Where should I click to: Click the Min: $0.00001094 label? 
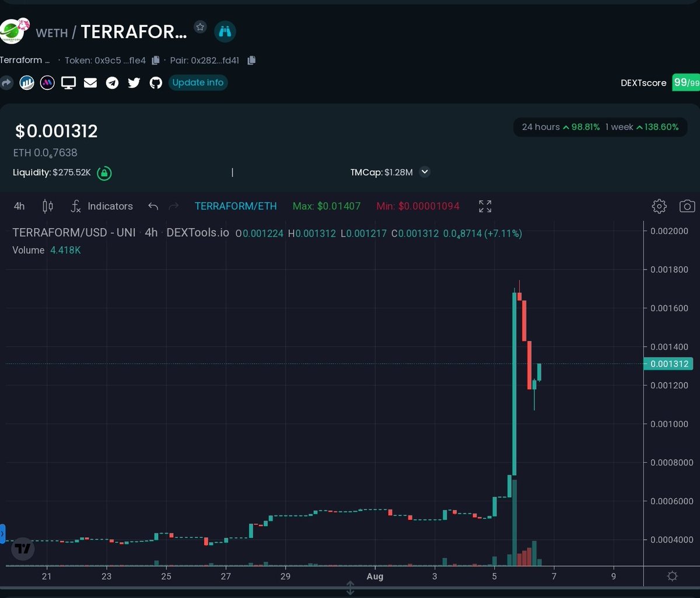418,206
